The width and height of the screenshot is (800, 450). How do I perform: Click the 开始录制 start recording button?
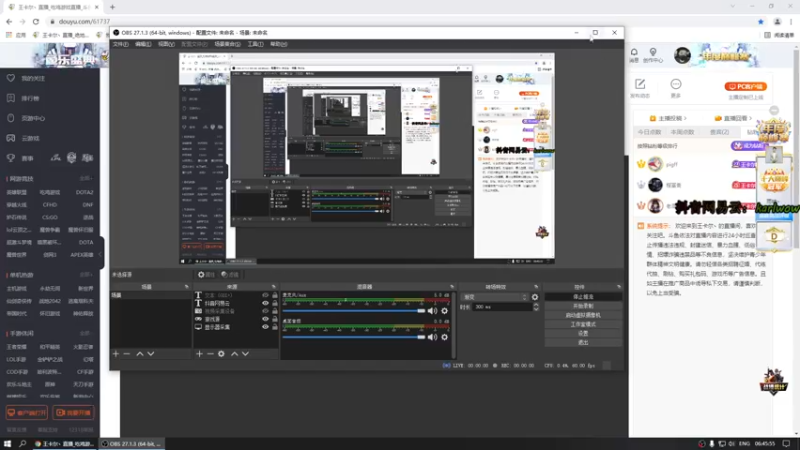[583, 306]
